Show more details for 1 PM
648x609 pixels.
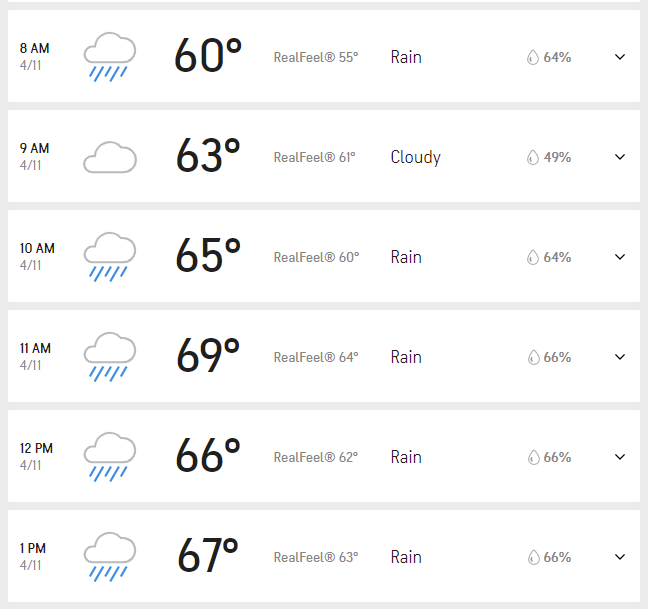coord(620,557)
